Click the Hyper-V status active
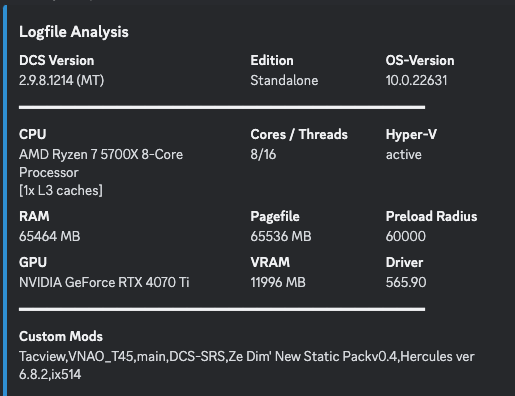 point(403,154)
